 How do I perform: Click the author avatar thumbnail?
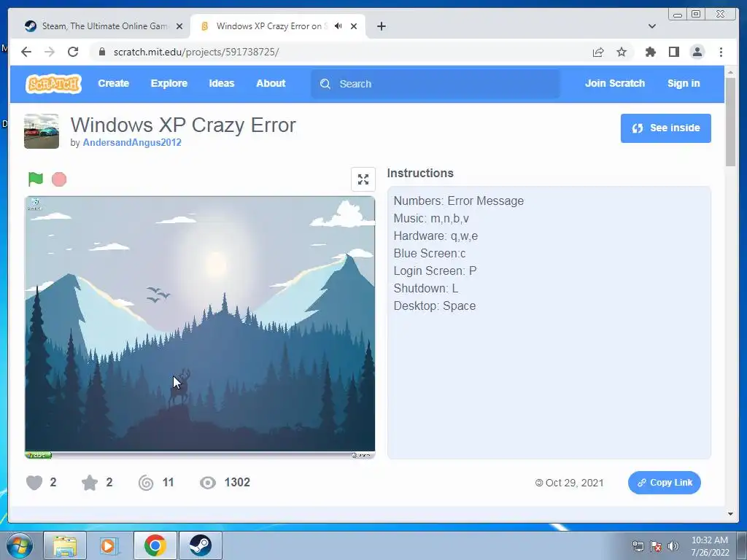pyautogui.click(x=42, y=131)
